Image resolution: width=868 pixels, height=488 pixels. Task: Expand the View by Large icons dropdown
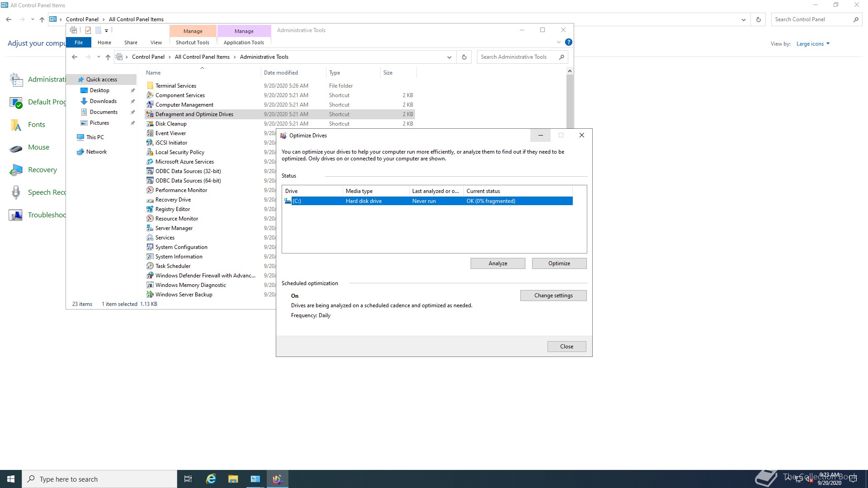[x=813, y=44]
